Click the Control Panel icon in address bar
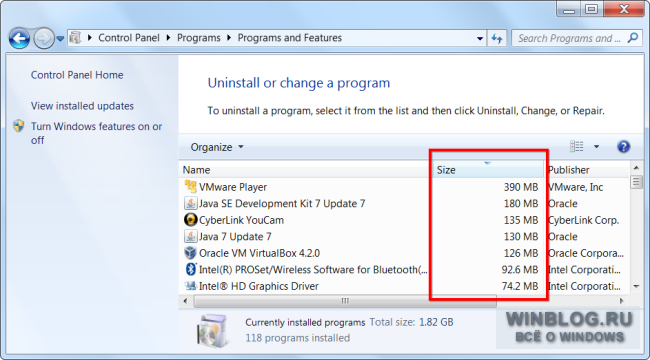The width and height of the screenshot is (650, 360). click(75, 38)
